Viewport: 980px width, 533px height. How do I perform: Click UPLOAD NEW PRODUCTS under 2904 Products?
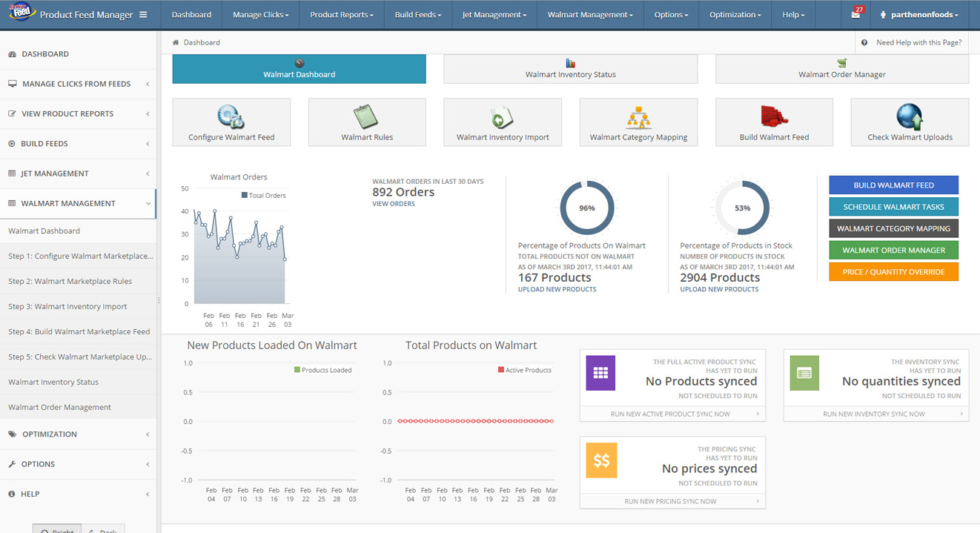(x=719, y=289)
